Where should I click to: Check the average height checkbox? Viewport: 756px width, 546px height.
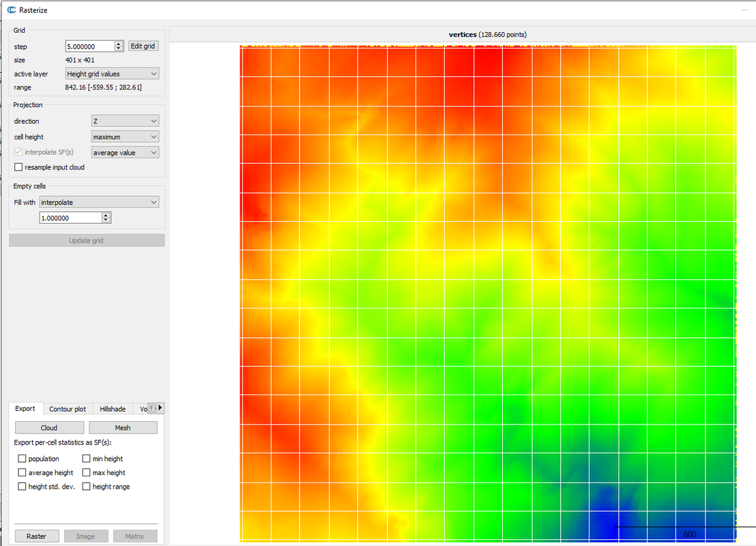[x=22, y=473]
